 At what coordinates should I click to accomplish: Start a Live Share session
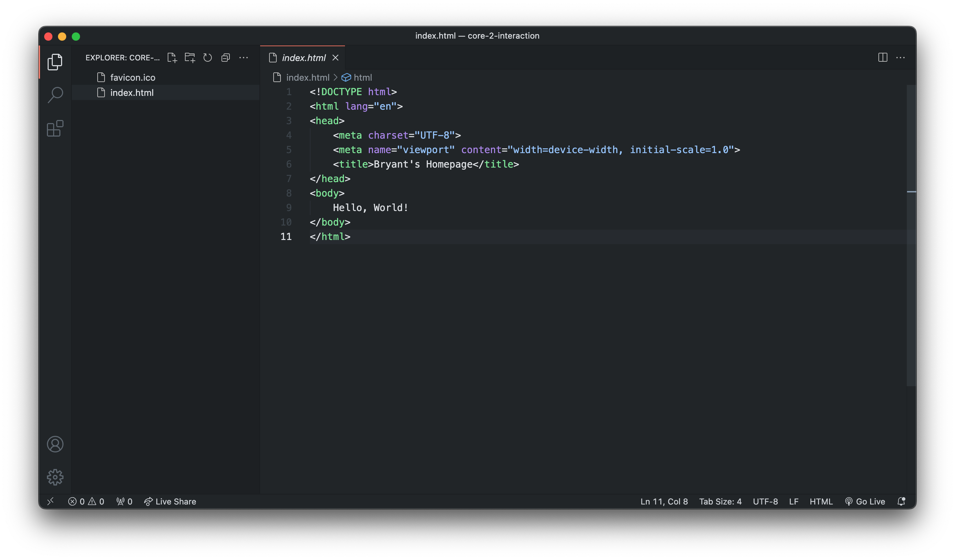click(x=170, y=501)
